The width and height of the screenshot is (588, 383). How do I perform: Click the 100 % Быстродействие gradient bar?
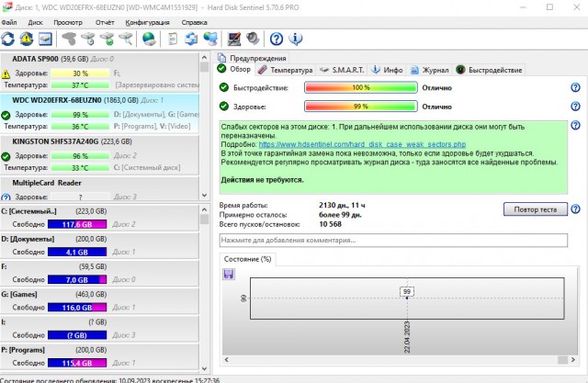pyautogui.click(x=361, y=87)
